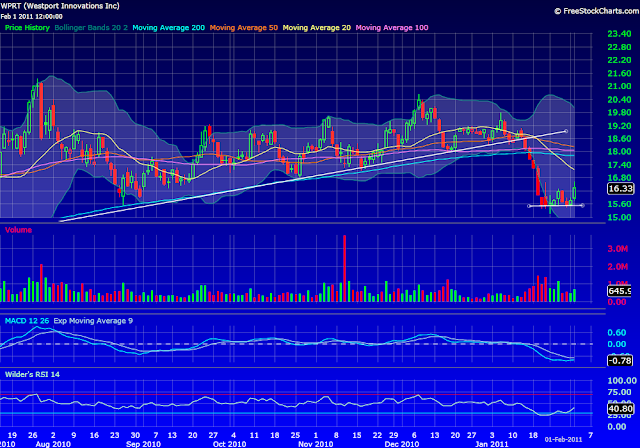This screenshot has width=640, height=448.
Task: Click the 2.0M volume axis label
Action: click(x=618, y=267)
